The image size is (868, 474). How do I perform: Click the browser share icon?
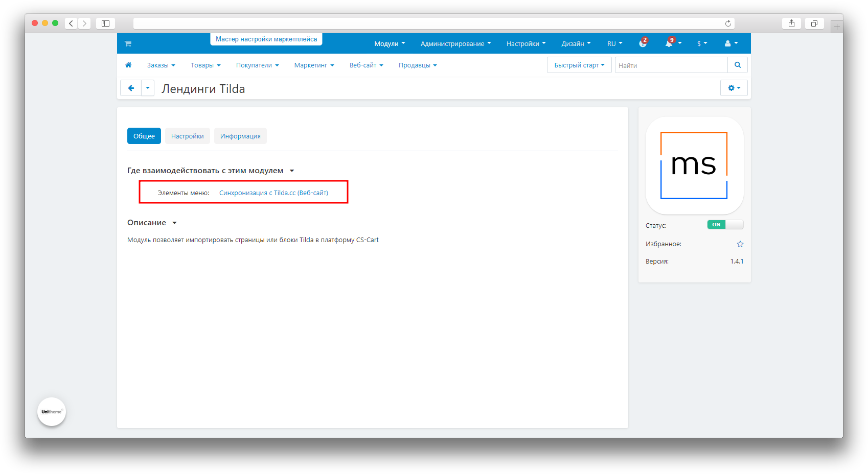(x=791, y=23)
